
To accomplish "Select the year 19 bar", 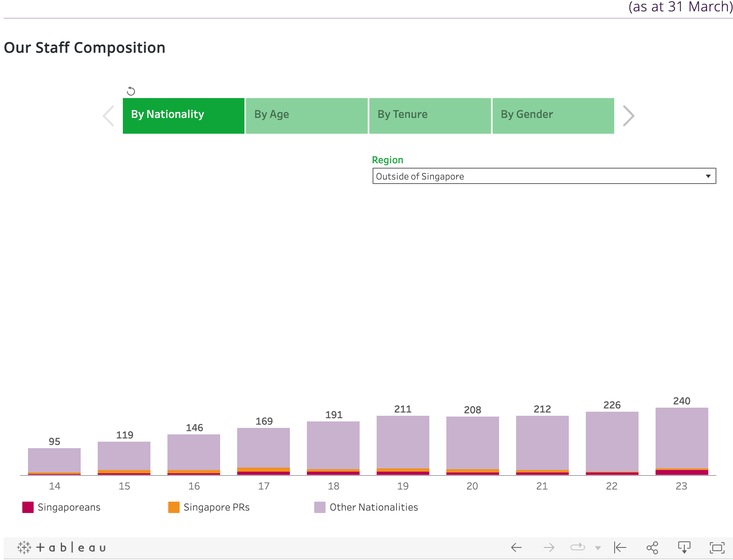I will [x=403, y=445].
